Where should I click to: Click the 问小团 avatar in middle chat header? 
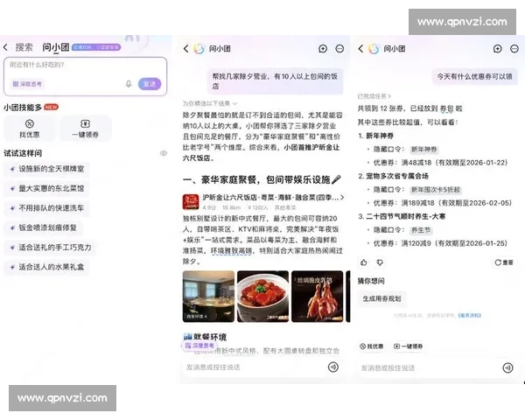pyautogui.click(x=199, y=49)
